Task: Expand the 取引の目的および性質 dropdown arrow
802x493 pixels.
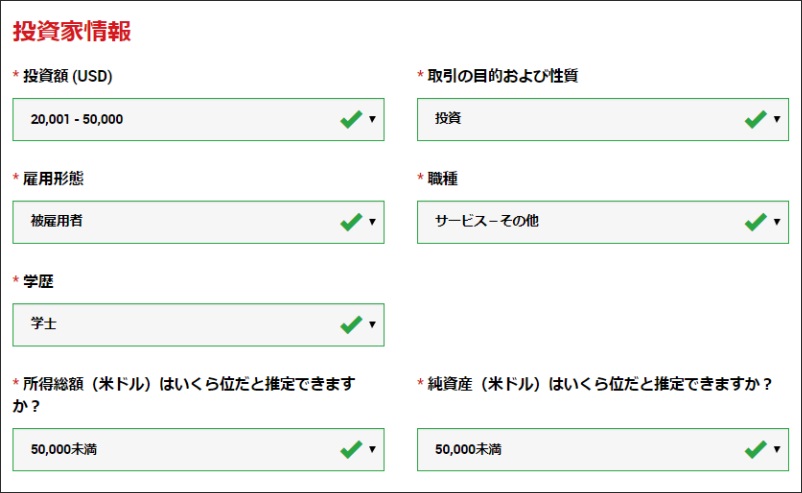Action: point(777,120)
